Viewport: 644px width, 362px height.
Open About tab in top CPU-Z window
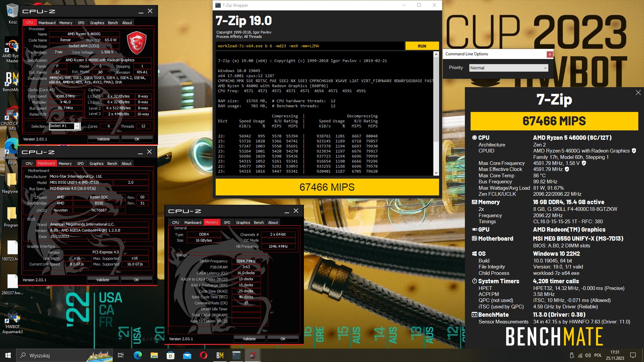pos(127,23)
